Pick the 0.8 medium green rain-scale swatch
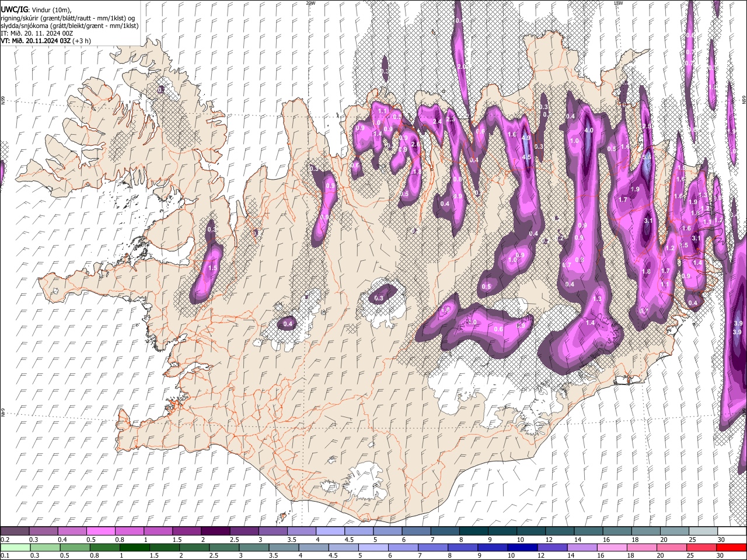The height and width of the screenshot is (560, 747). [104, 547]
